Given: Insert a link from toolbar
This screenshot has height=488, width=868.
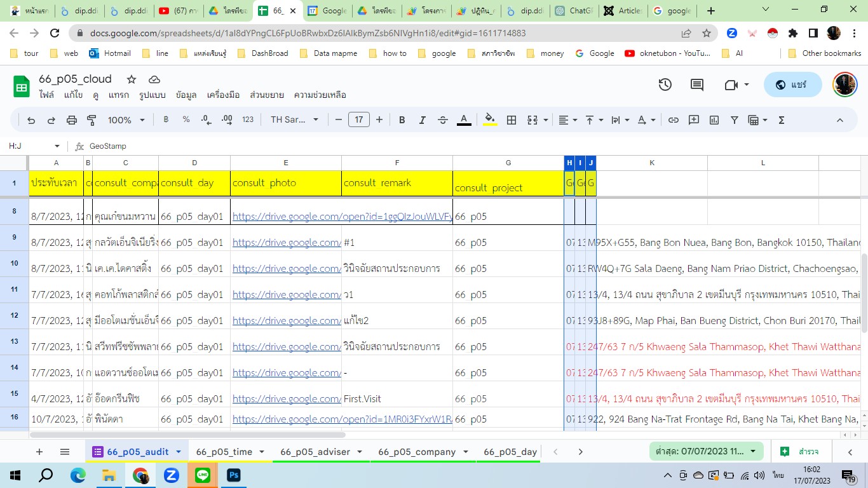Looking at the screenshot, I should [673, 120].
